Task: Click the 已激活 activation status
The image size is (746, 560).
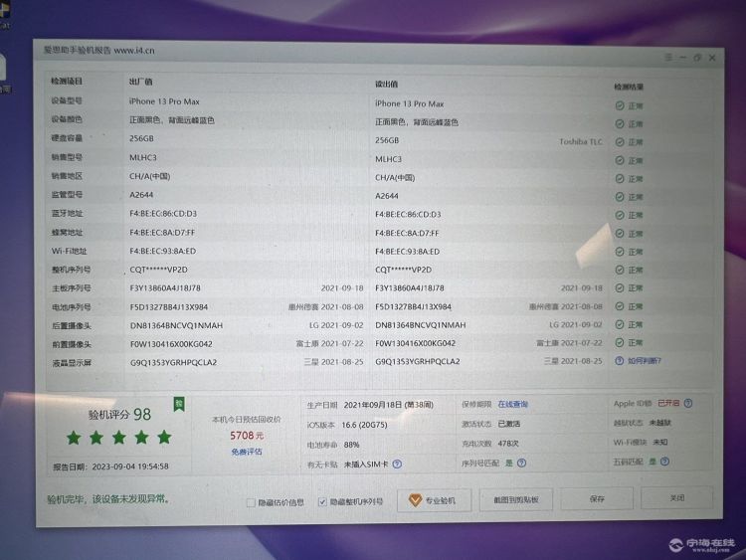Action: (x=509, y=424)
